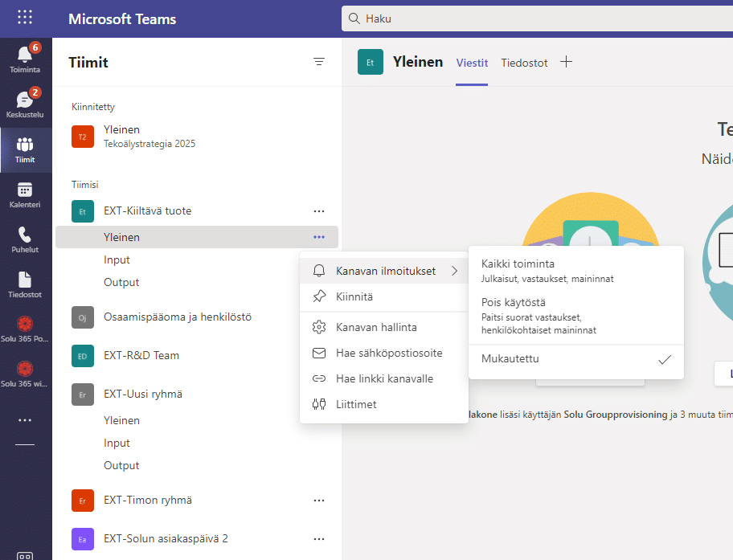Click the Microsoft Teams title

pos(122,19)
